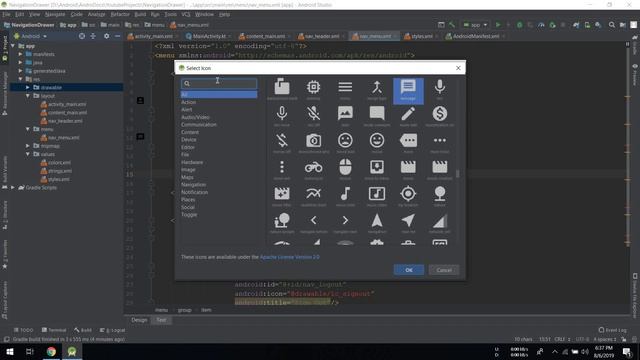
Task: Select the more horiz dots icon
Action: [440, 140]
